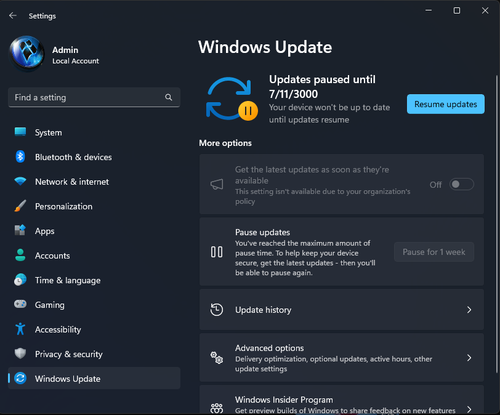Viewport: 500px width, 415px height.
Task: Minimize the Settings window
Action: (x=429, y=10)
